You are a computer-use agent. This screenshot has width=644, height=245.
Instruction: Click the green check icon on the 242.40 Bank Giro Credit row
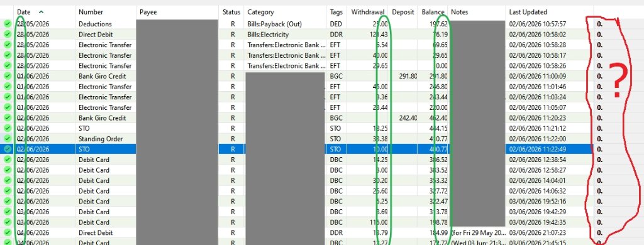pos(8,117)
